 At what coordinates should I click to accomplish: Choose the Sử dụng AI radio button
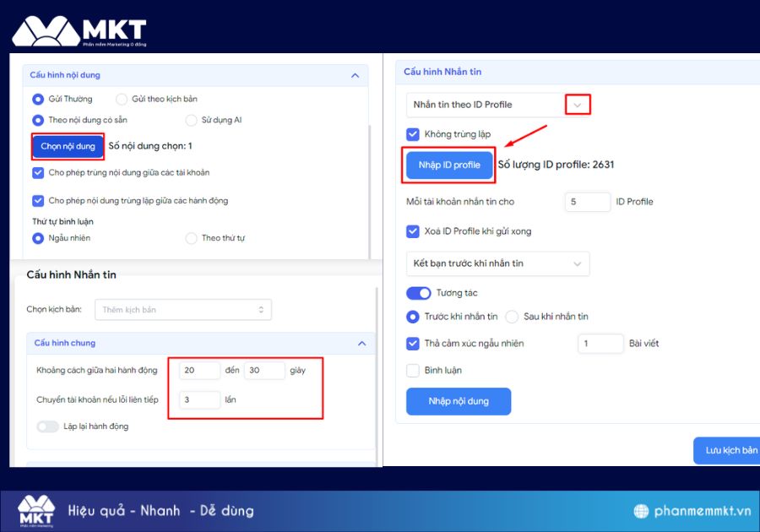pyautogui.click(x=191, y=120)
